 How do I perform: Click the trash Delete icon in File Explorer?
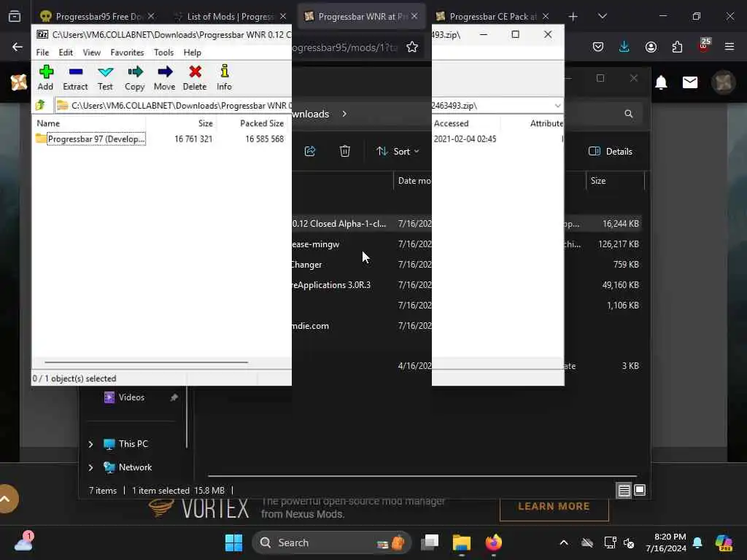(345, 151)
